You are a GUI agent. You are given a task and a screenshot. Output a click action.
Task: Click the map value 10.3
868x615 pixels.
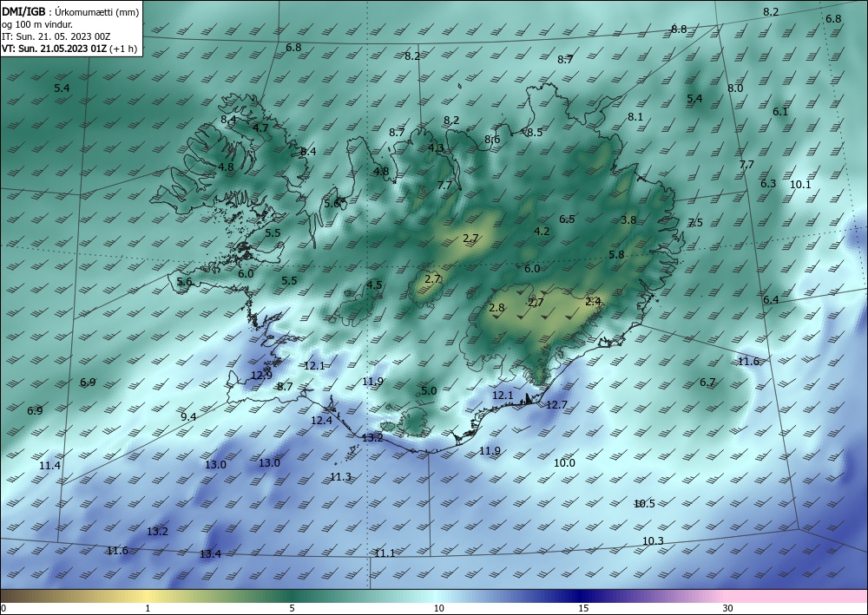[x=653, y=541]
